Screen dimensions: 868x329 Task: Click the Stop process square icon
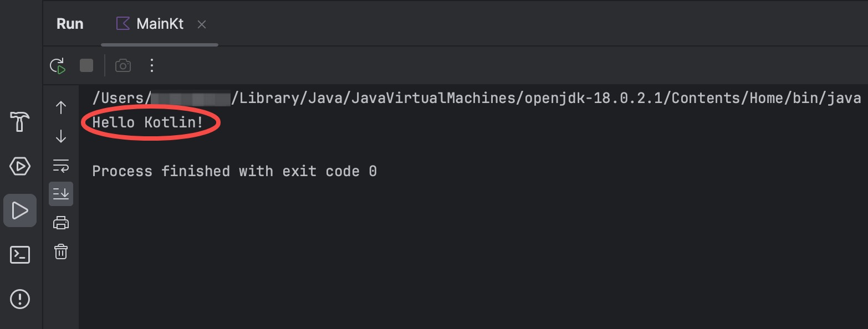(86, 66)
